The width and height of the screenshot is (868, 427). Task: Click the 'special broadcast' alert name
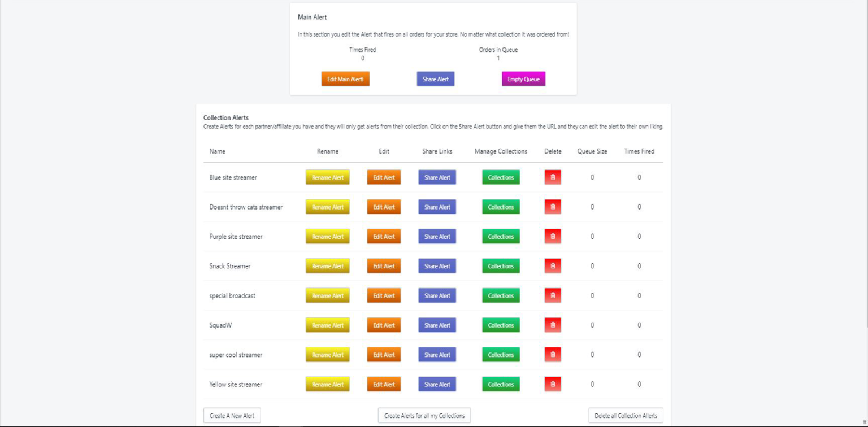click(x=232, y=295)
